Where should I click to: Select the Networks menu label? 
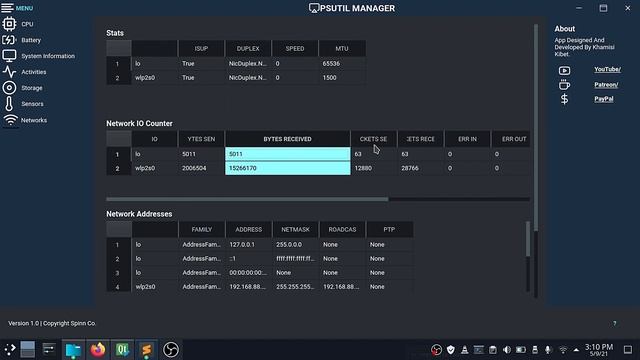[x=34, y=120]
